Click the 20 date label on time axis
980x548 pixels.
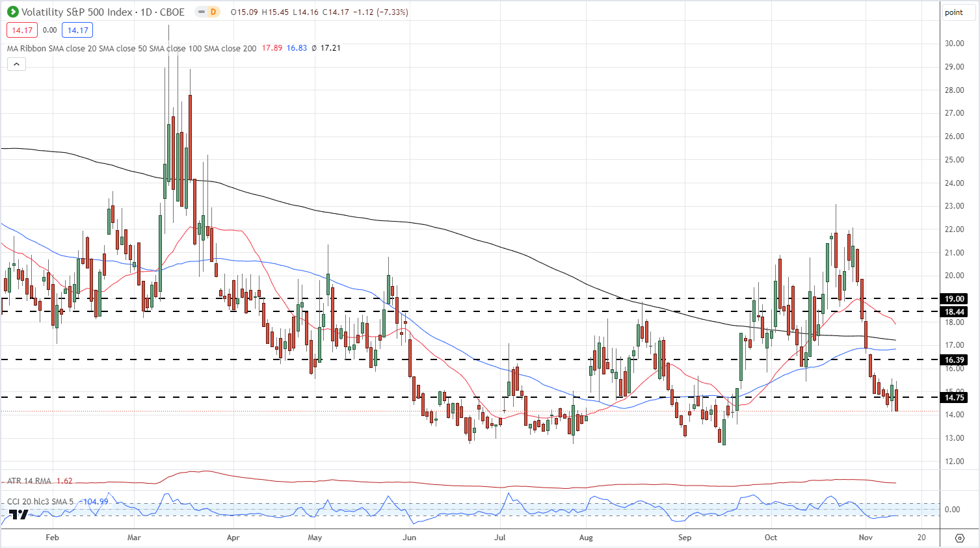coord(921,538)
